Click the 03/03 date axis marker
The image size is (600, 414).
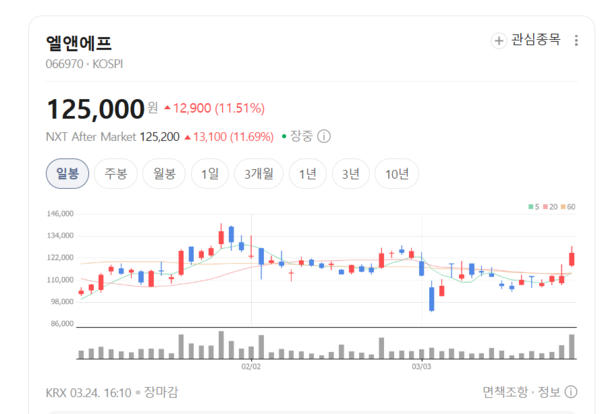(421, 367)
